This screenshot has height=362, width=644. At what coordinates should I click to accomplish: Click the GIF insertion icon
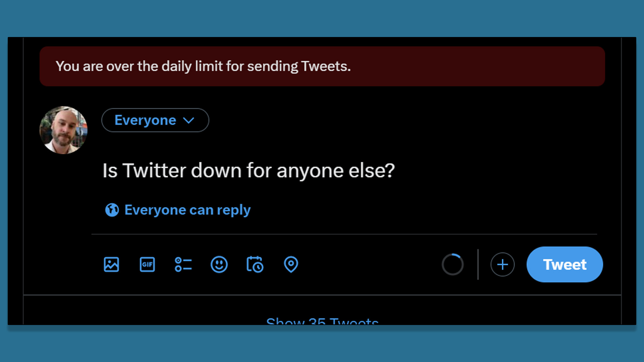[x=147, y=264]
